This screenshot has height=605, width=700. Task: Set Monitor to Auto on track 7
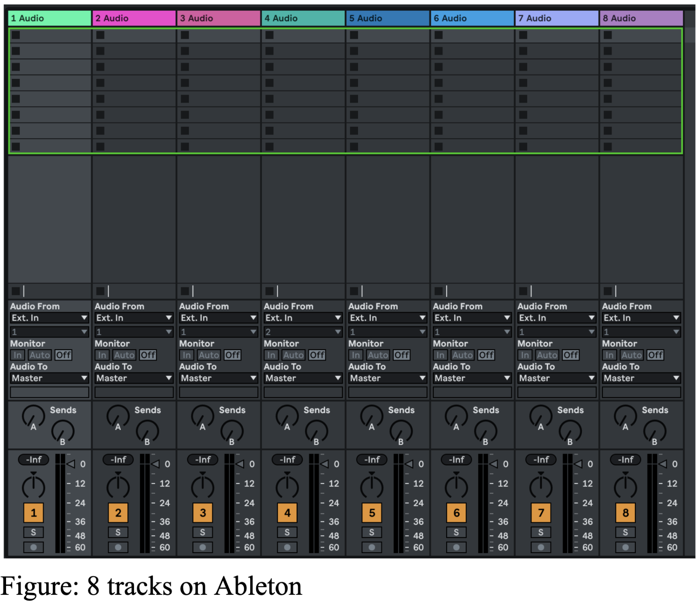[x=547, y=355]
